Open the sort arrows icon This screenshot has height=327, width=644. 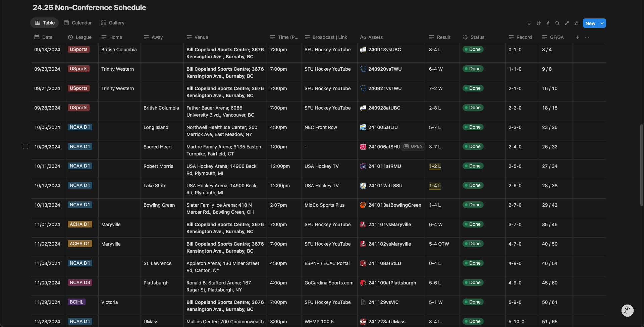pyautogui.click(x=538, y=23)
